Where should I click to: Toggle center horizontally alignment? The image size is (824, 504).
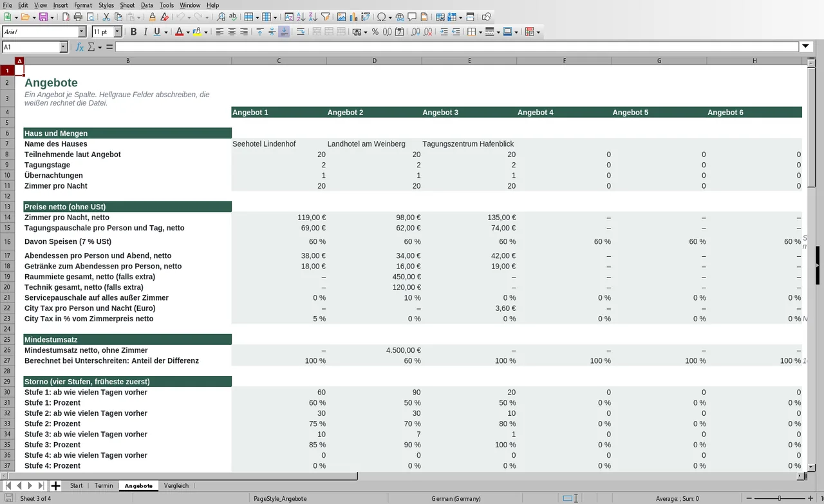pyautogui.click(x=232, y=32)
